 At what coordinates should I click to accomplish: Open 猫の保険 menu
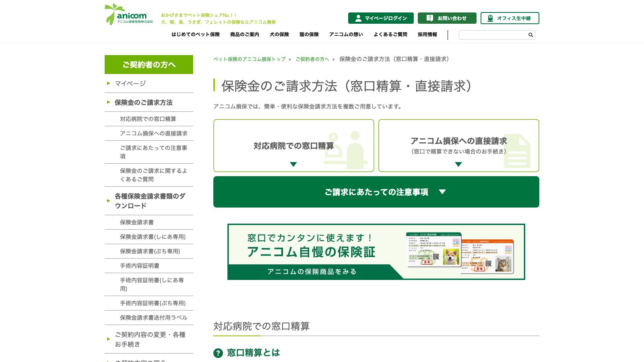(309, 35)
